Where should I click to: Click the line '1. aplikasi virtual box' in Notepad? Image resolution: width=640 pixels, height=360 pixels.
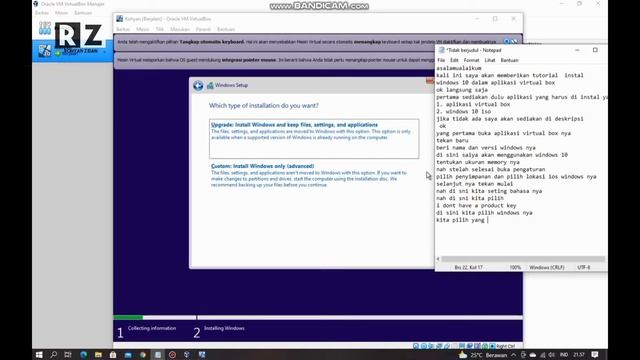click(x=473, y=104)
